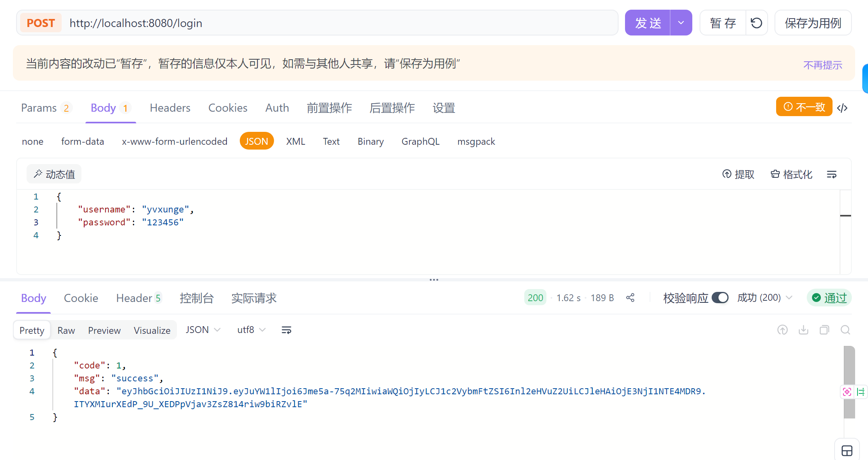Switch to the Auth tab
The image size is (868, 460).
click(x=277, y=108)
